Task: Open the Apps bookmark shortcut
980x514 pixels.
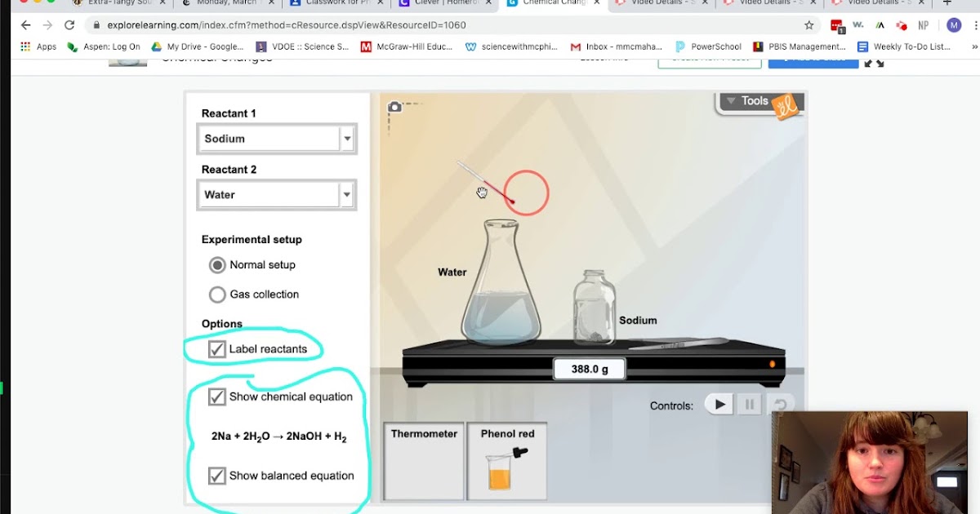Action: pyautogui.click(x=38, y=47)
